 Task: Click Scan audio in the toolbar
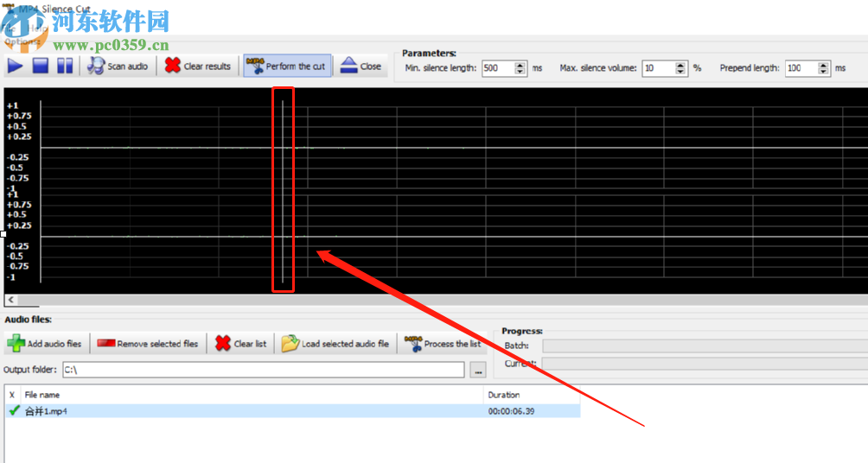118,67
